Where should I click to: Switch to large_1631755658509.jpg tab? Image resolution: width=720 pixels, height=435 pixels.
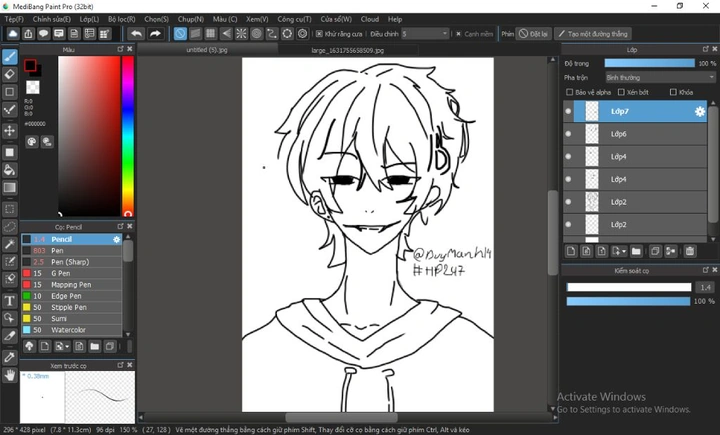pos(348,50)
